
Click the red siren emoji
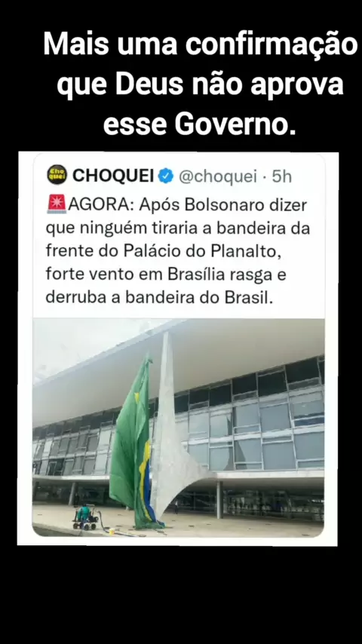tap(57, 204)
